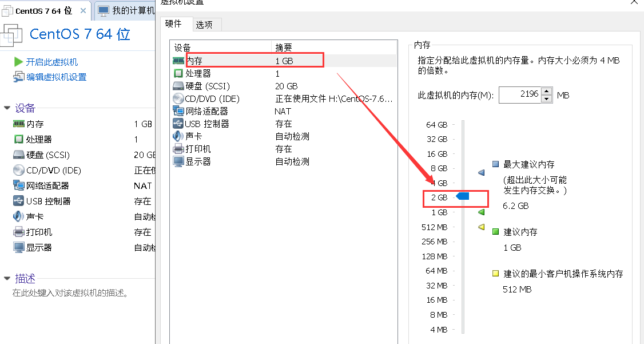Viewport: 644px width, 344px height.
Task: Click the USB controller icon in the settings list
Action: (x=178, y=123)
